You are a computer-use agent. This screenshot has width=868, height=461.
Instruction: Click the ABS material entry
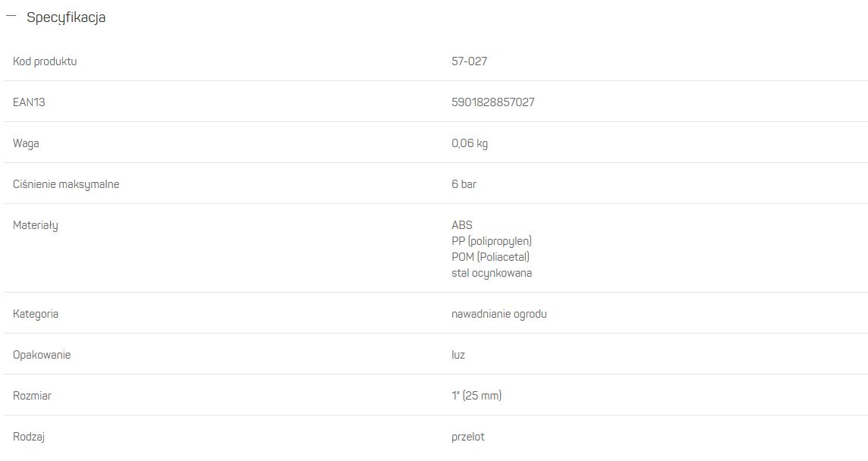[x=461, y=224]
